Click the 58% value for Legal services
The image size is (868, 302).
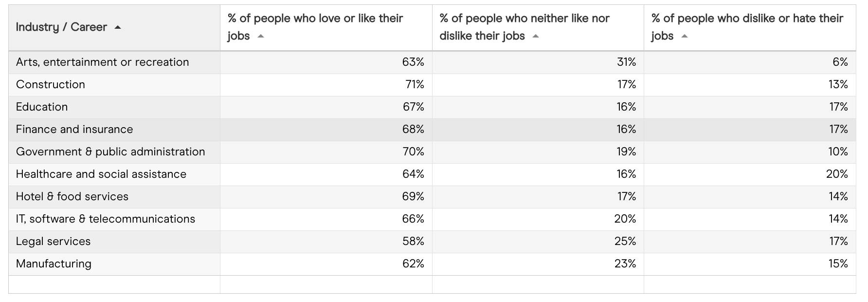tap(413, 242)
